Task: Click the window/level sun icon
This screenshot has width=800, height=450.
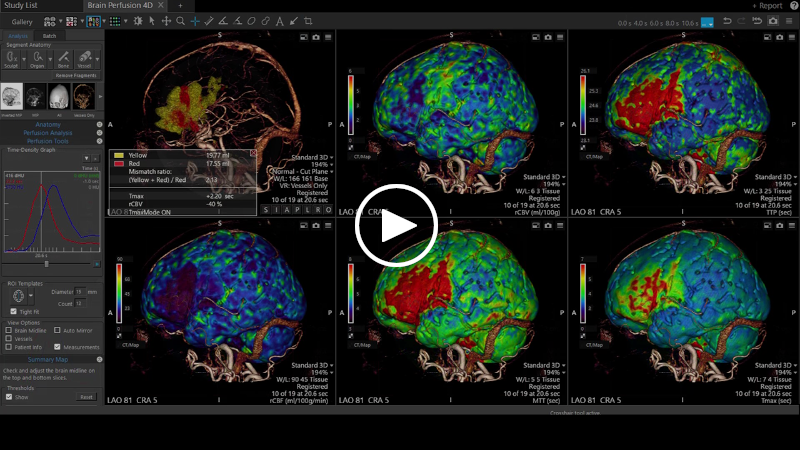Action: 138,21
